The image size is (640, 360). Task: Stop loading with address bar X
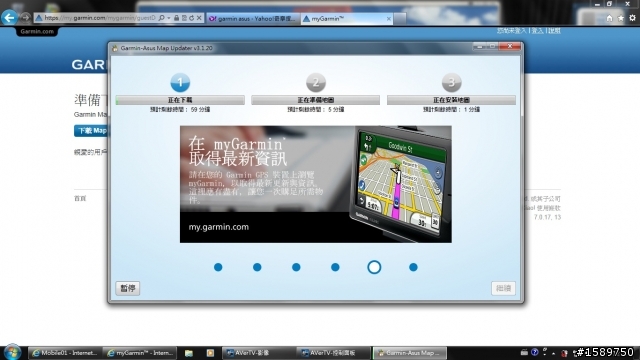[199, 18]
